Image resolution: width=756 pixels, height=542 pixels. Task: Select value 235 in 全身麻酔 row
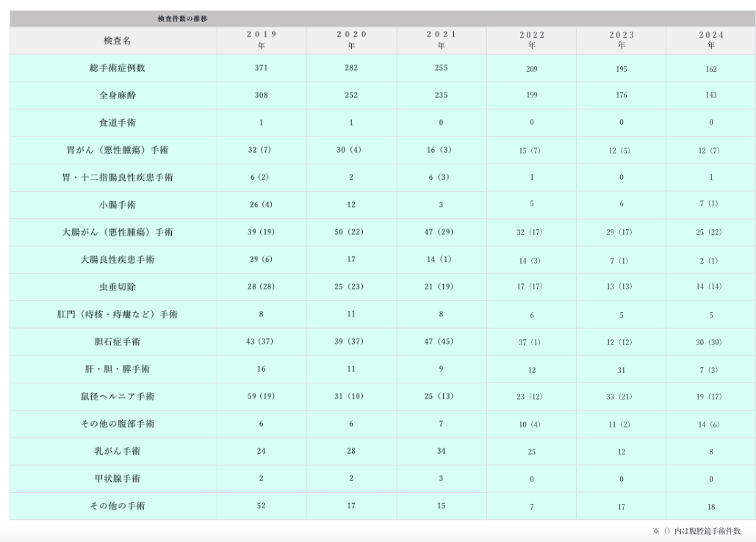click(x=441, y=95)
